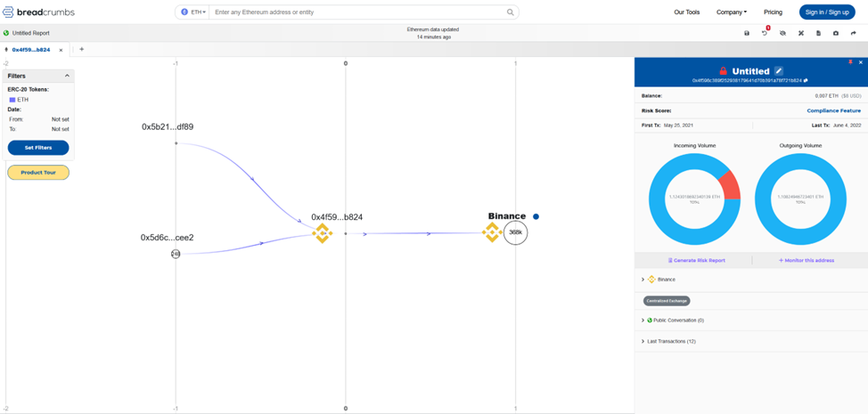Click the Set Filters button

tap(37, 148)
